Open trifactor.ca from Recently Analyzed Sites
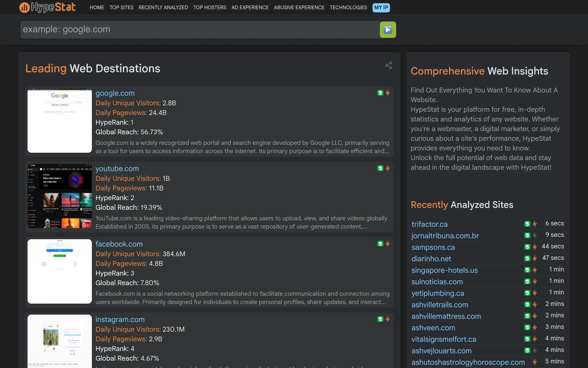This screenshot has height=368, width=588. (429, 224)
